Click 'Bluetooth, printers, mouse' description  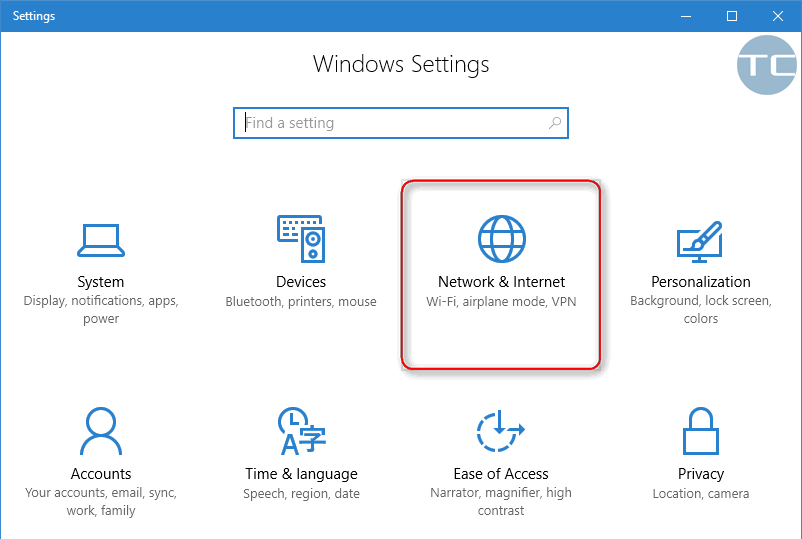coord(301,302)
